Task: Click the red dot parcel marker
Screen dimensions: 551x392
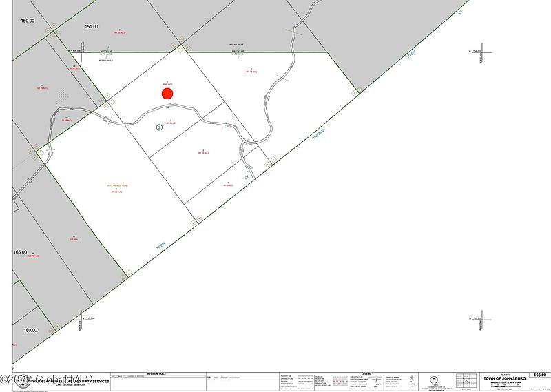Action: (167, 94)
